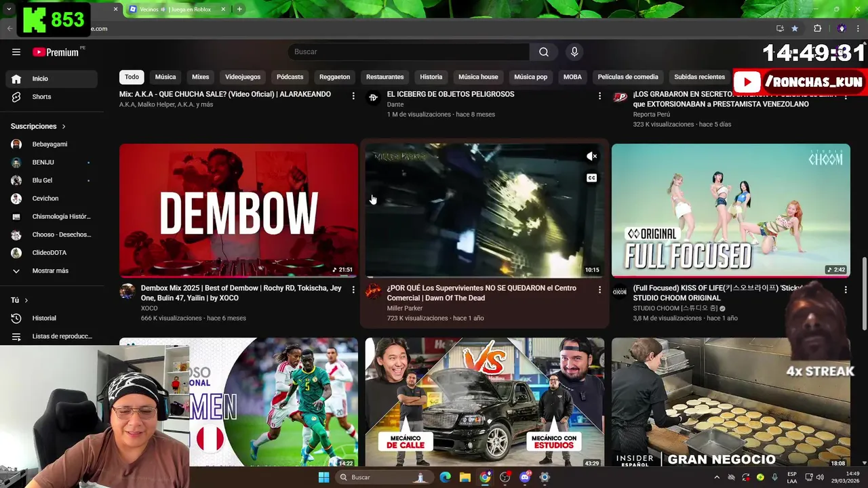Open the Chooso - Desechos subscription

52,235
